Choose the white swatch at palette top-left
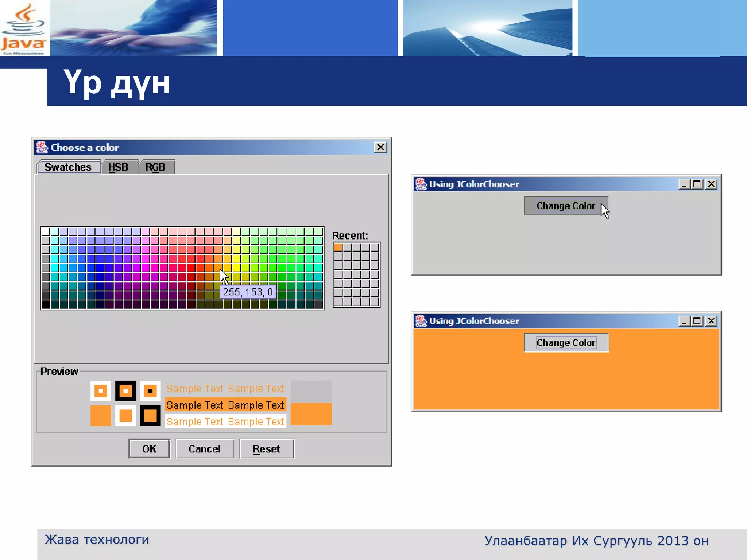This screenshot has height=560, width=747. click(46, 231)
